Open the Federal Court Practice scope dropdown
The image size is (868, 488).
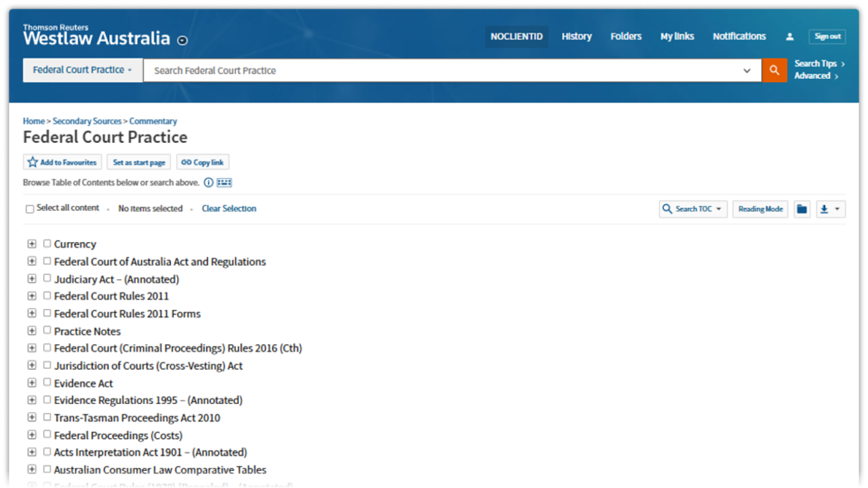[x=83, y=70]
